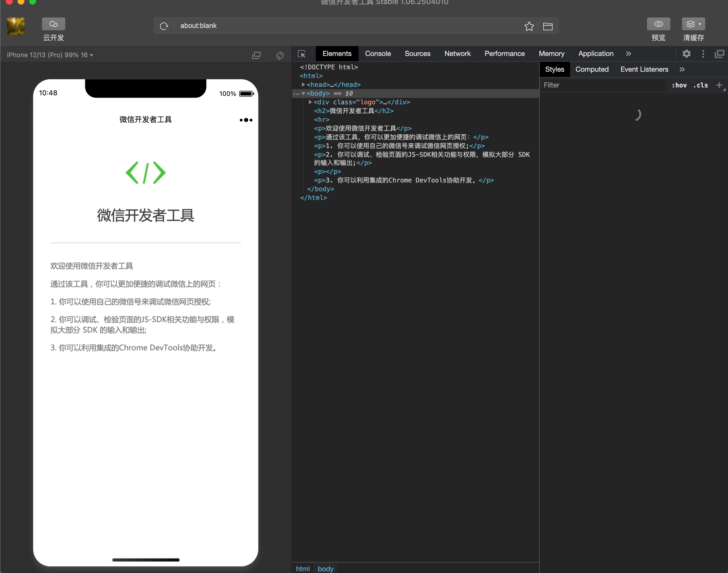The height and width of the screenshot is (573, 728).
Task: Select the closing /body tag line
Action: (320, 189)
